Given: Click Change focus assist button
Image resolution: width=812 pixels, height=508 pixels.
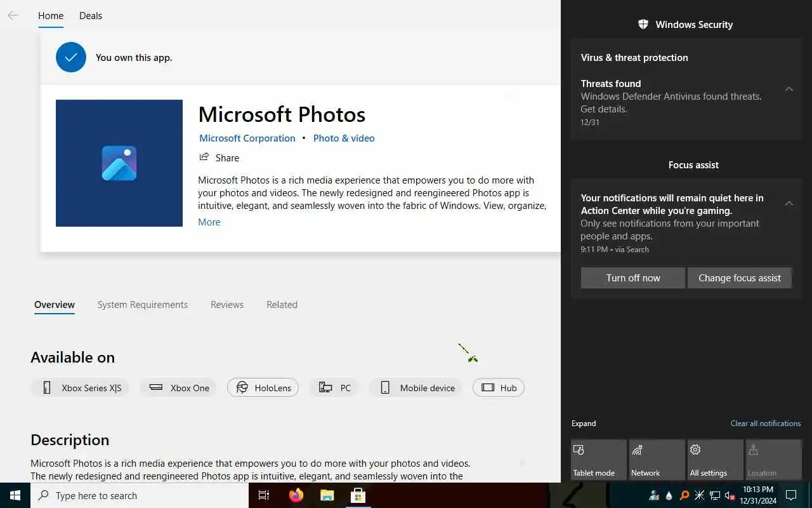Looking at the screenshot, I should (x=740, y=277).
